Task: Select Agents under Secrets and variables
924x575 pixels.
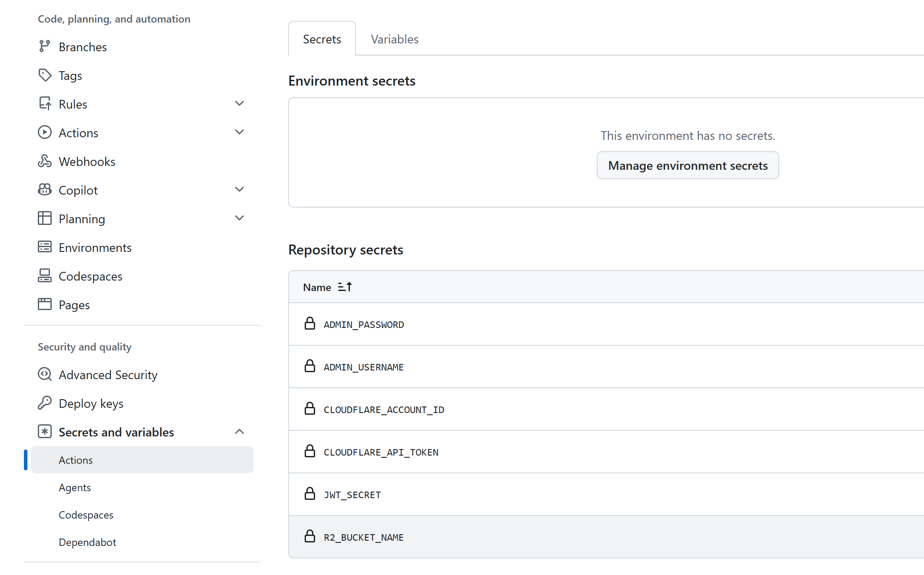Action: point(75,487)
